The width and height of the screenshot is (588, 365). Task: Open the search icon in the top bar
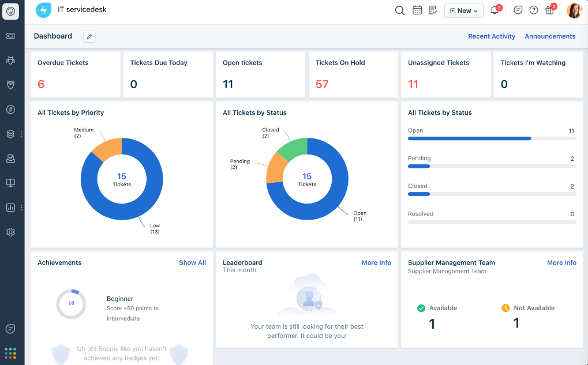click(399, 10)
